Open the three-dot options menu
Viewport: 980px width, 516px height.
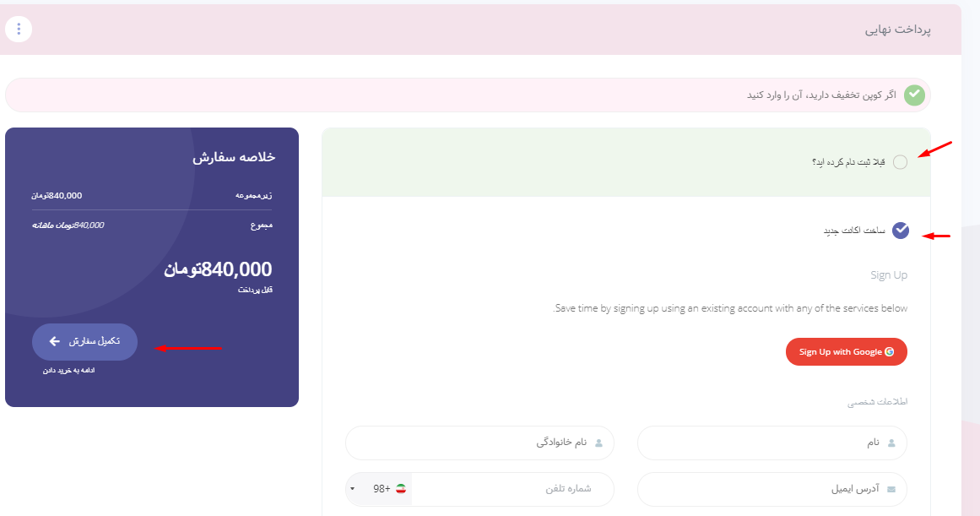click(19, 29)
